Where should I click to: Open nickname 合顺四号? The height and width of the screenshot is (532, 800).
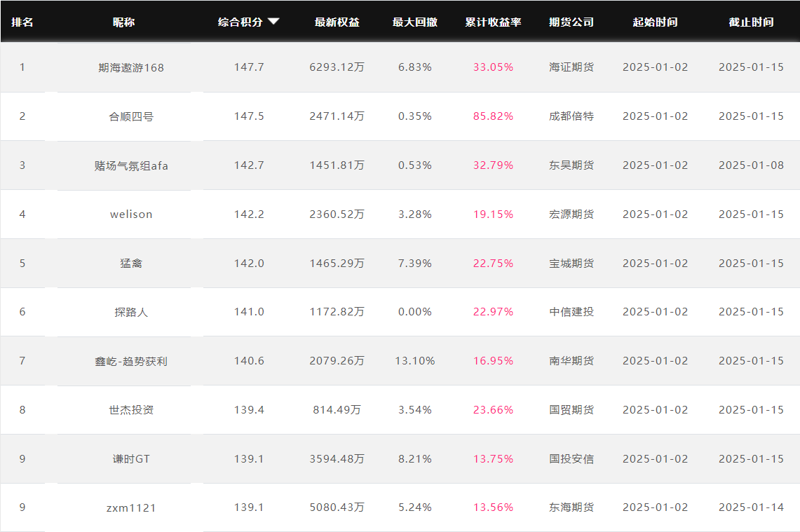pyautogui.click(x=131, y=116)
